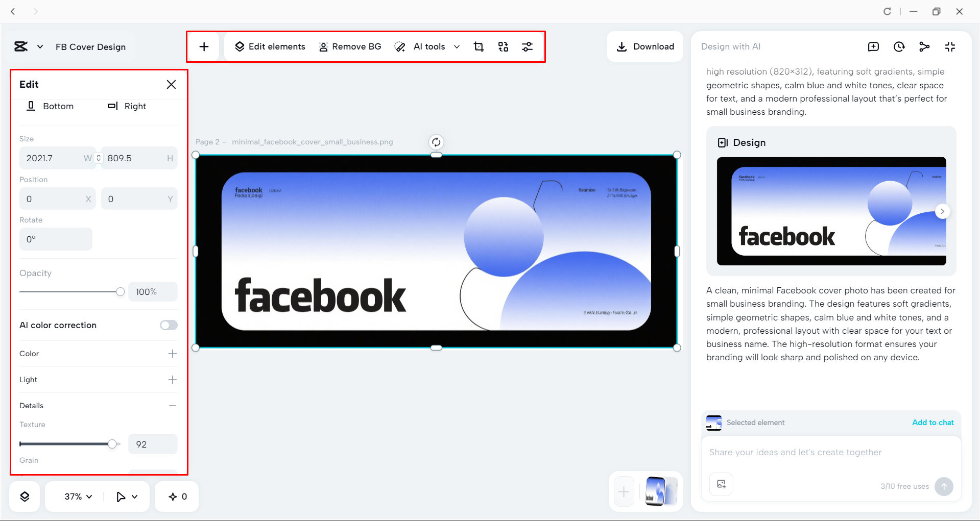Send the chat message arrow button

click(x=944, y=486)
